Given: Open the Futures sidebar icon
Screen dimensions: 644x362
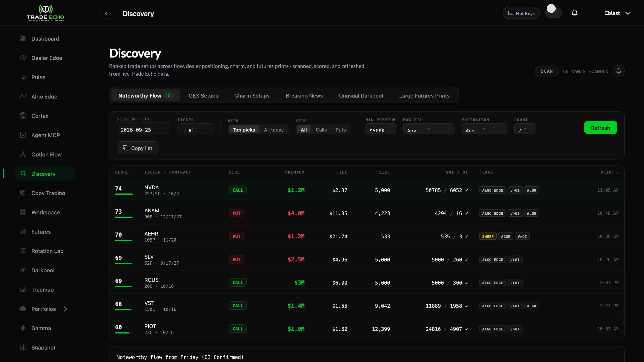Looking at the screenshot, I should (x=23, y=231).
